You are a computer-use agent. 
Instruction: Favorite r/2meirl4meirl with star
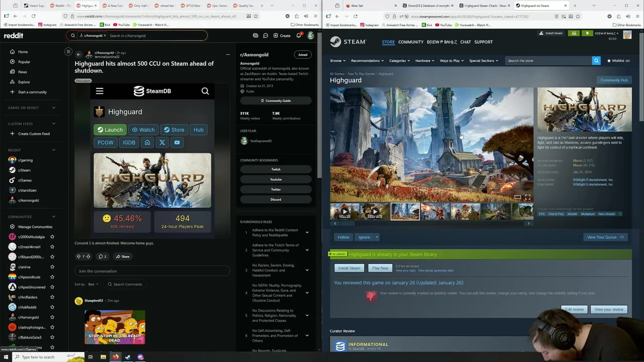point(52,247)
